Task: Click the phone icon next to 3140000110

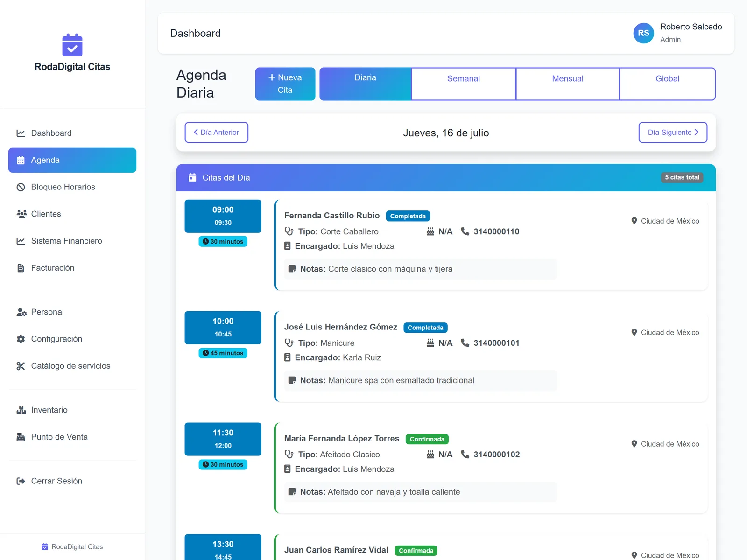Action: click(465, 231)
